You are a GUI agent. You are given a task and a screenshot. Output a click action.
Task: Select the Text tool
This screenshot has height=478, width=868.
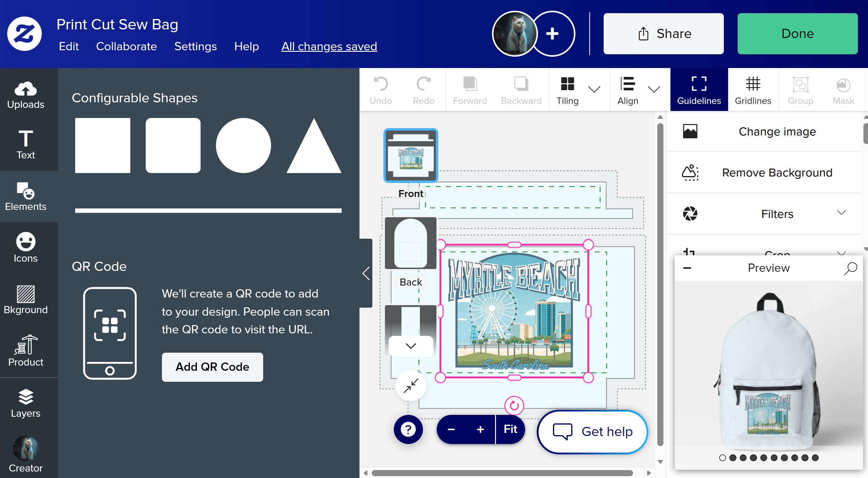pos(25,145)
